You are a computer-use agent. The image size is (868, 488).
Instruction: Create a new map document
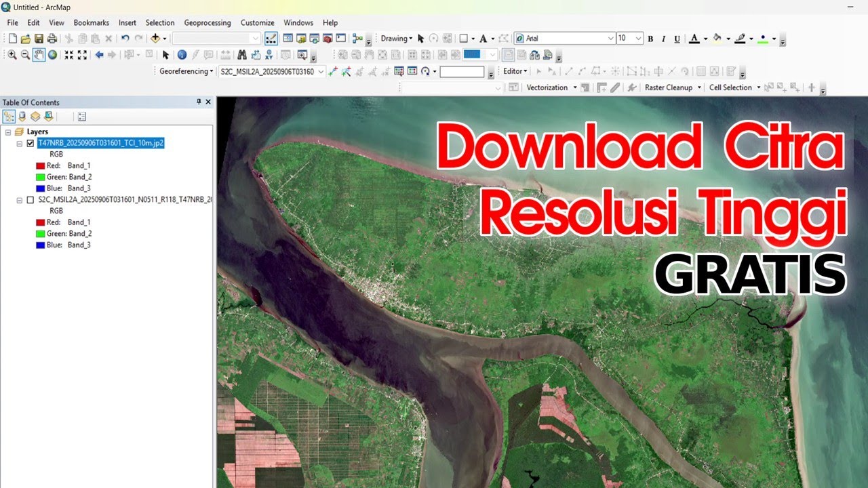click(12, 39)
